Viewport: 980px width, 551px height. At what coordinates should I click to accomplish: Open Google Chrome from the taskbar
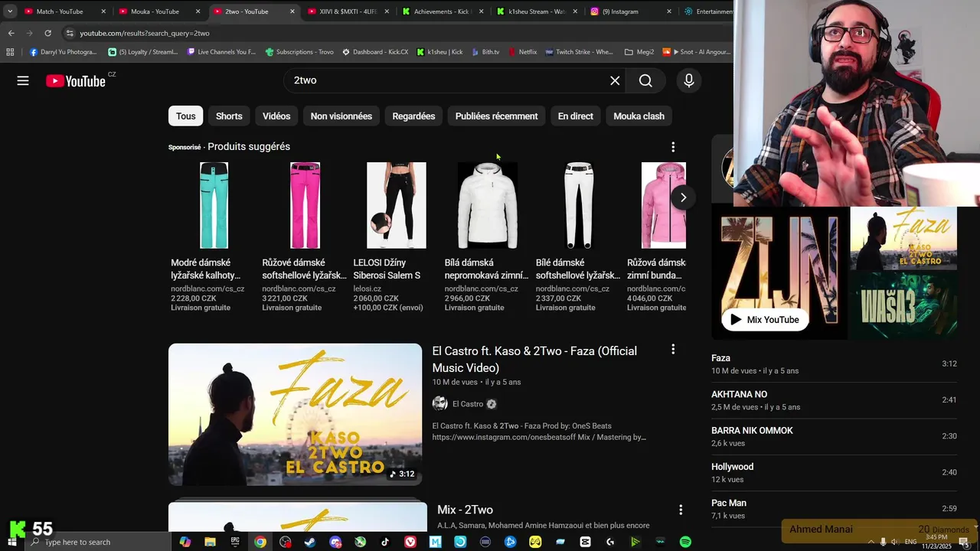coord(260,542)
